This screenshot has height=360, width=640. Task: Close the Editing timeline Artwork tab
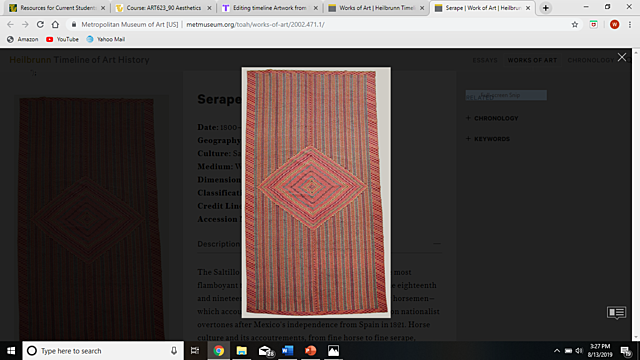[x=316, y=8]
